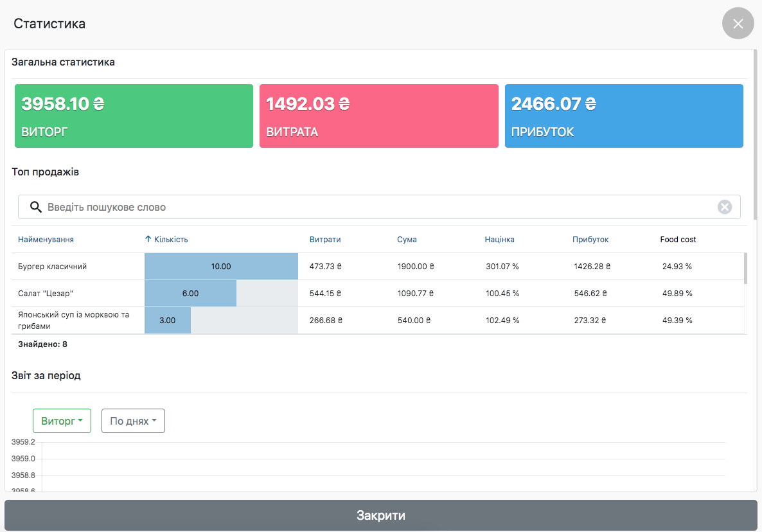Click the blue Прибуток summary card
Viewport: 762px width, 532px height.
(623, 116)
